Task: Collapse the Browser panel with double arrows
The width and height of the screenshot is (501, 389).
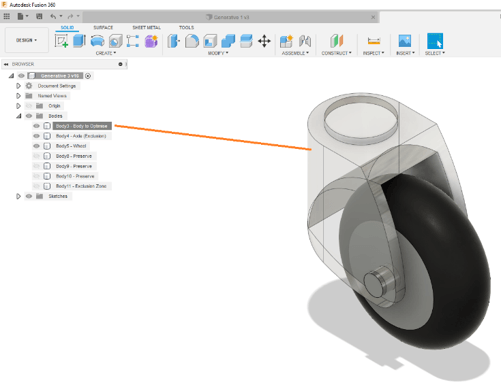Action: [6, 64]
